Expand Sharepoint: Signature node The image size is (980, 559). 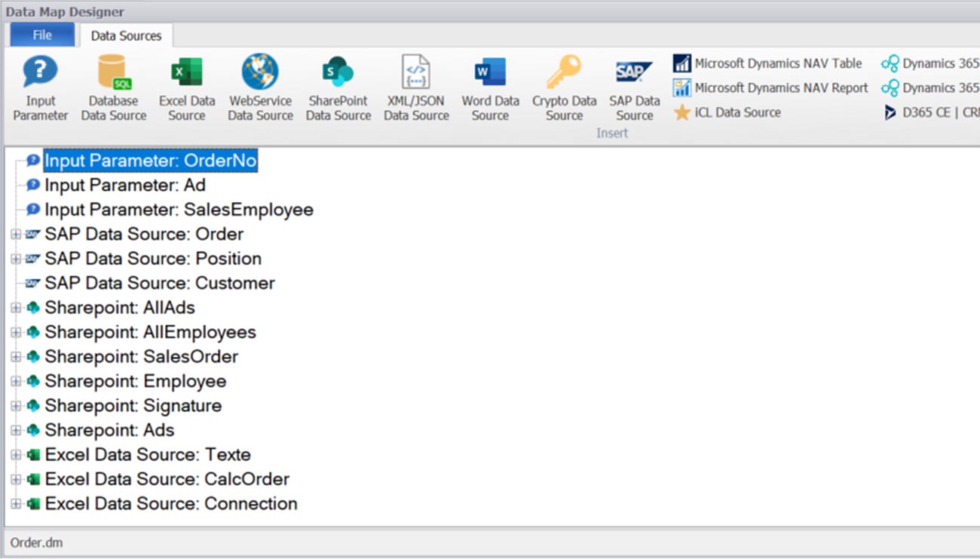tap(16, 406)
